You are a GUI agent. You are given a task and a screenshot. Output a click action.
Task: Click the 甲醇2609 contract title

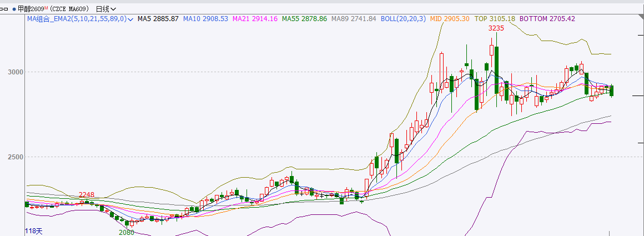pyautogui.click(x=31, y=9)
